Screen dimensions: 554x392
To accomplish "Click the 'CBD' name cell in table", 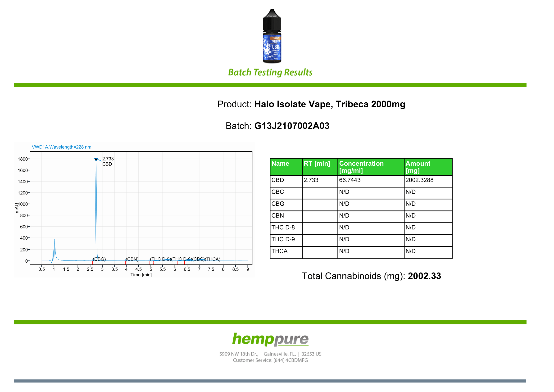I will pos(286,181).
